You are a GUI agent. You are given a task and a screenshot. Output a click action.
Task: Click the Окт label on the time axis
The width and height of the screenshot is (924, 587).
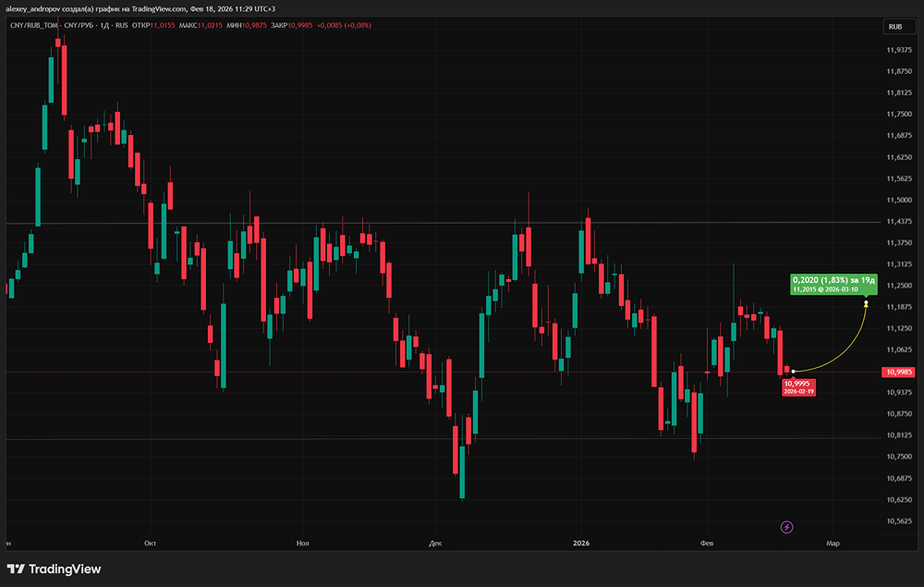151,544
